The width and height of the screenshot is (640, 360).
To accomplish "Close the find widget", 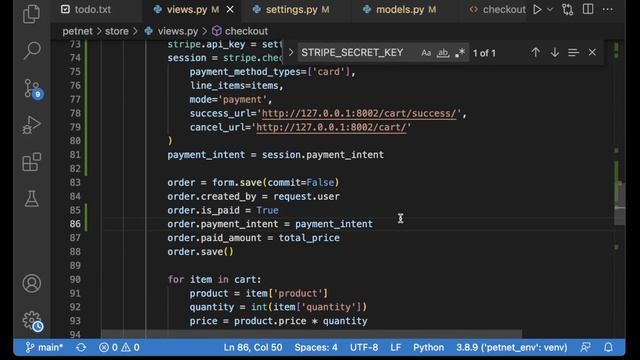I will point(592,52).
